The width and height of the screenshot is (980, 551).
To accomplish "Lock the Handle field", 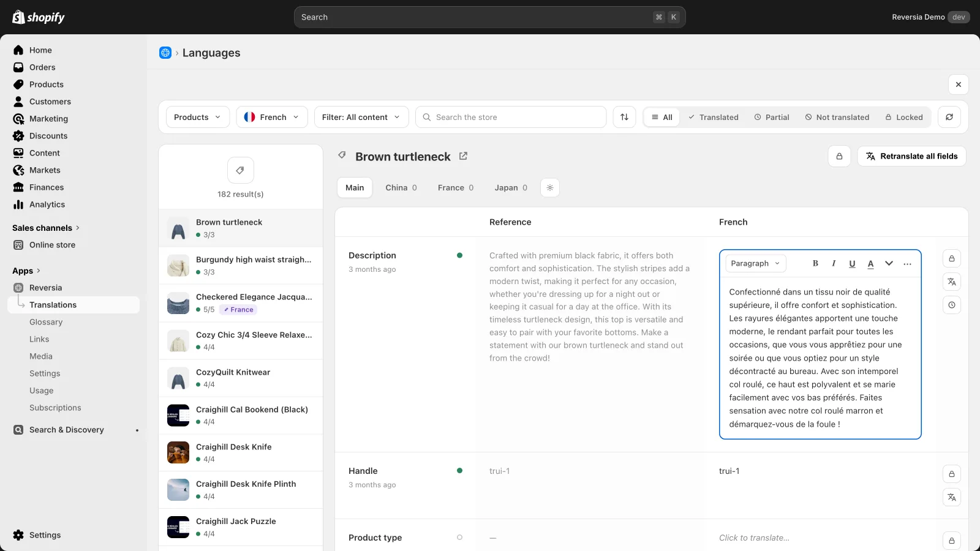I will (952, 474).
